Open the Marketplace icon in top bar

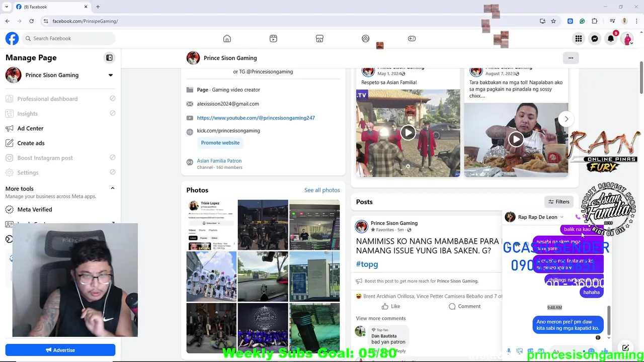[319, 39]
